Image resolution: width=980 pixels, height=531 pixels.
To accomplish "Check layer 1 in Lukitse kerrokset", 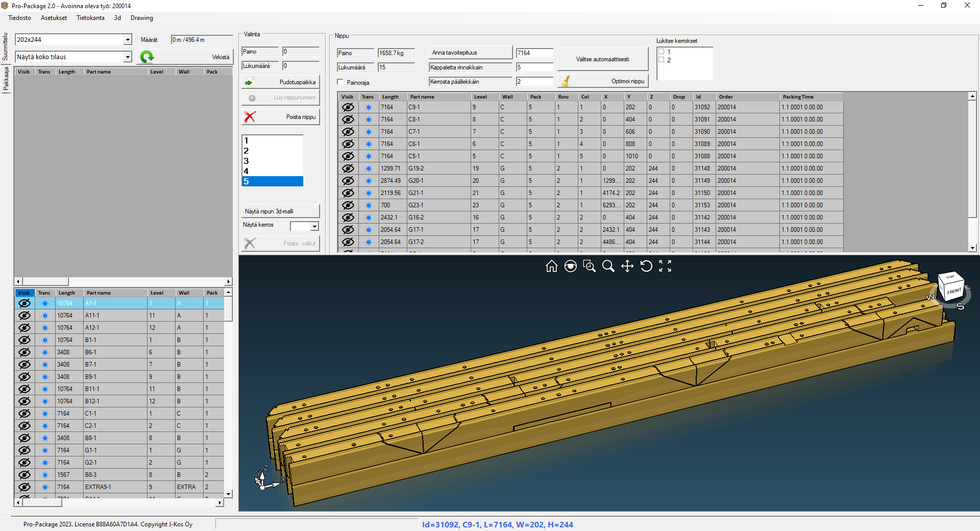I will point(661,52).
